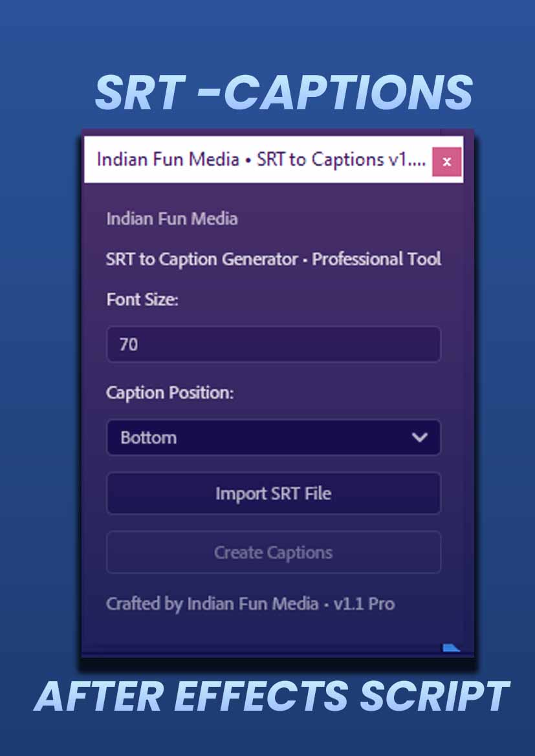Screen dimensions: 535x756
Task: Click the Professional Tool text in subtitle
Action: 377,259
